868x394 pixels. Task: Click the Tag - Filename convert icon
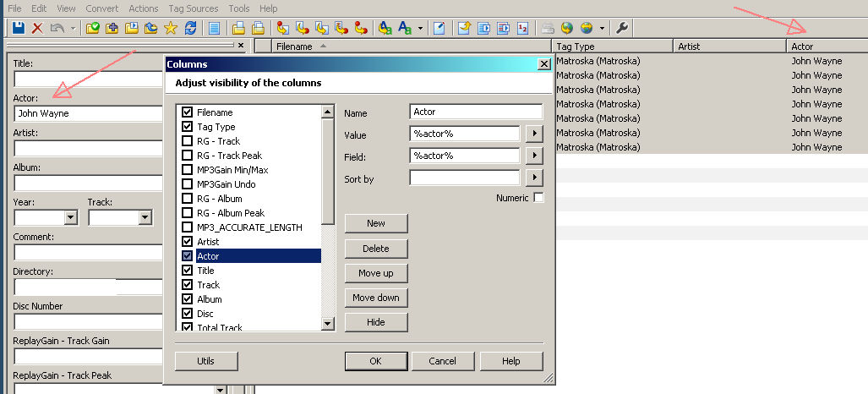click(x=283, y=28)
